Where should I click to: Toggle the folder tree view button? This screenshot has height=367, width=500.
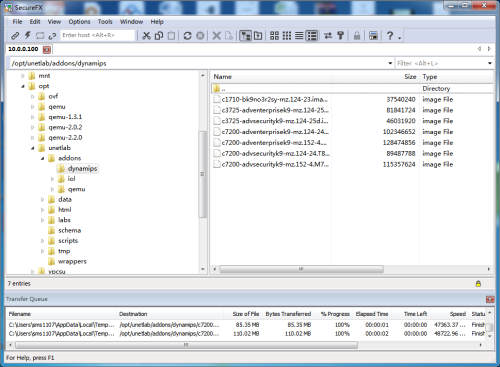tap(246, 35)
